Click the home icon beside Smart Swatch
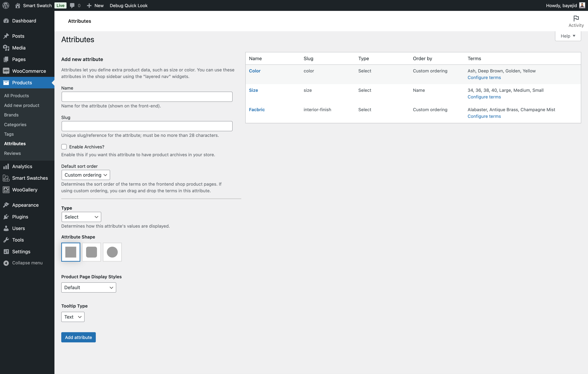The width and height of the screenshot is (588, 374). 18,5
